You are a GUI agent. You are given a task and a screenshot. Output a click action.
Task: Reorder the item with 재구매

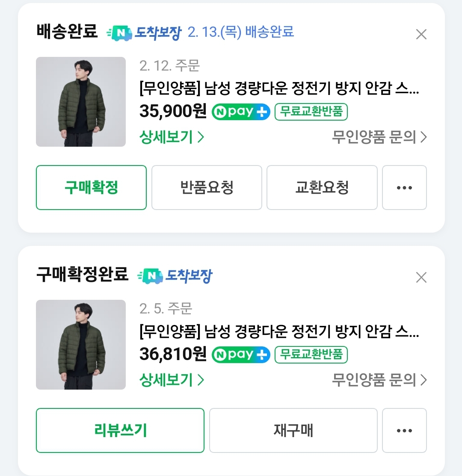point(293,431)
